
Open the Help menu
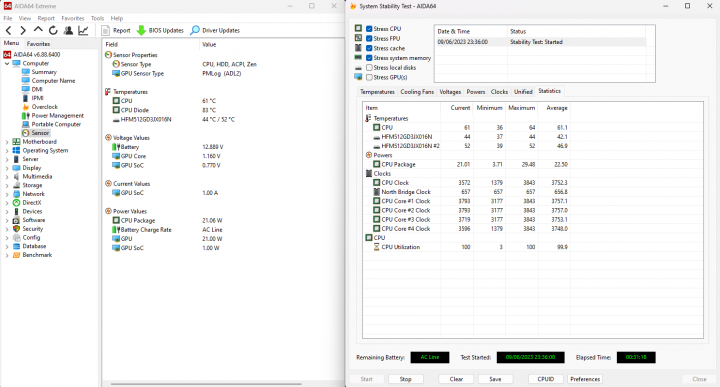click(117, 18)
